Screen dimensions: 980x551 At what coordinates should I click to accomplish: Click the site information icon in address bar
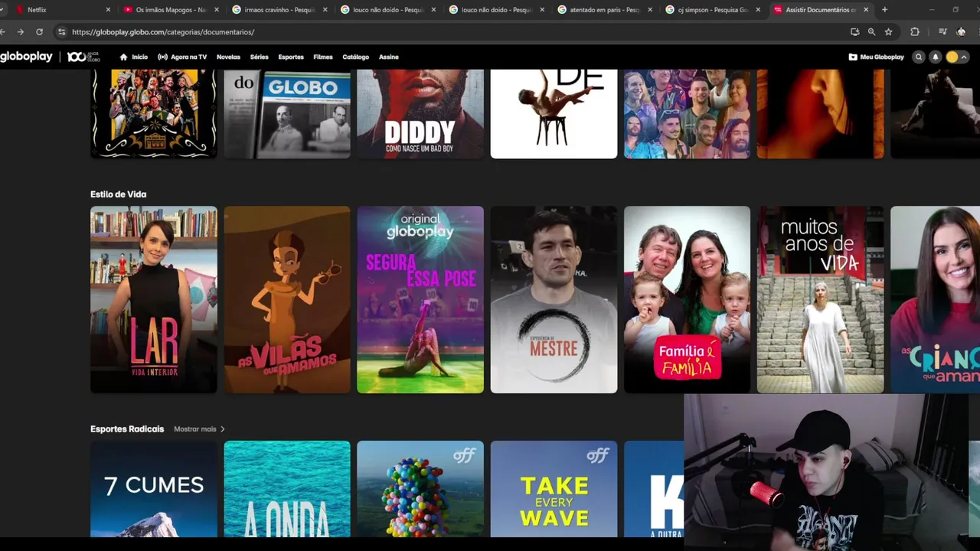[x=61, y=31]
